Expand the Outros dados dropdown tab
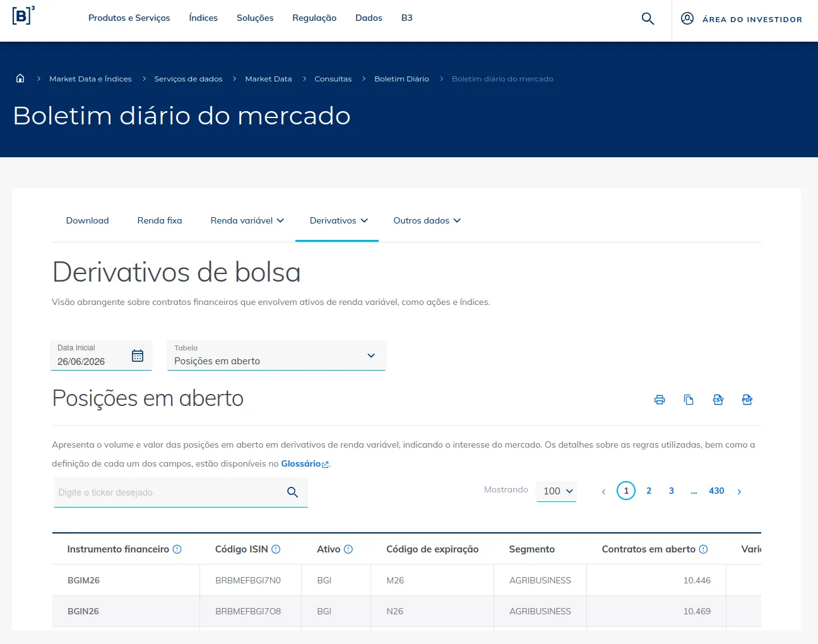 (x=427, y=220)
